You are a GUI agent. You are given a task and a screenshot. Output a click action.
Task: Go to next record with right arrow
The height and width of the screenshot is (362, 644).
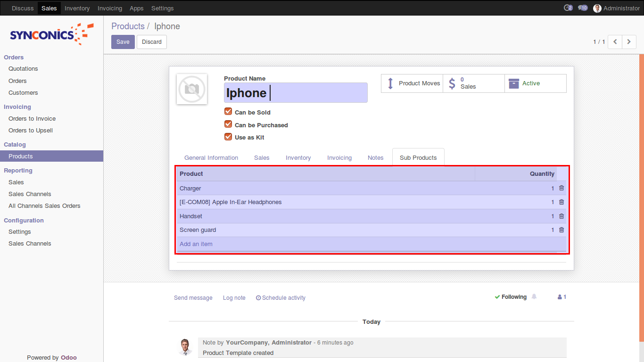tap(629, 42)
